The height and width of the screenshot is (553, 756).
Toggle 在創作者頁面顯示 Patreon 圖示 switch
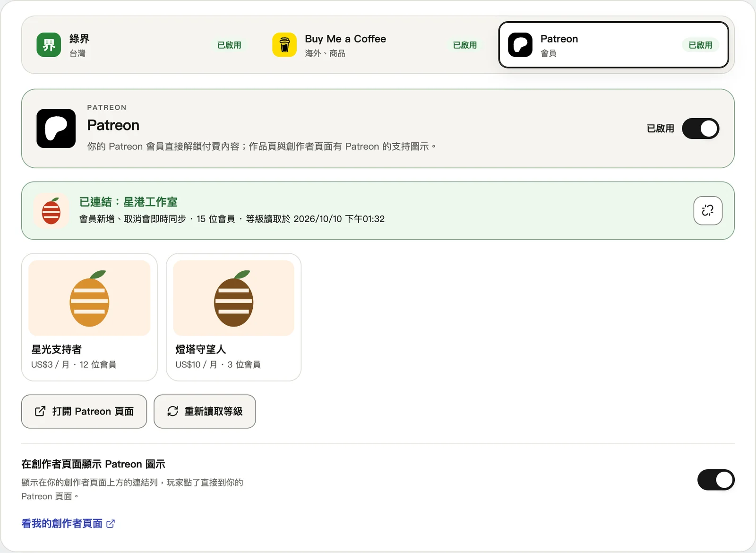(x=716, y=480)
